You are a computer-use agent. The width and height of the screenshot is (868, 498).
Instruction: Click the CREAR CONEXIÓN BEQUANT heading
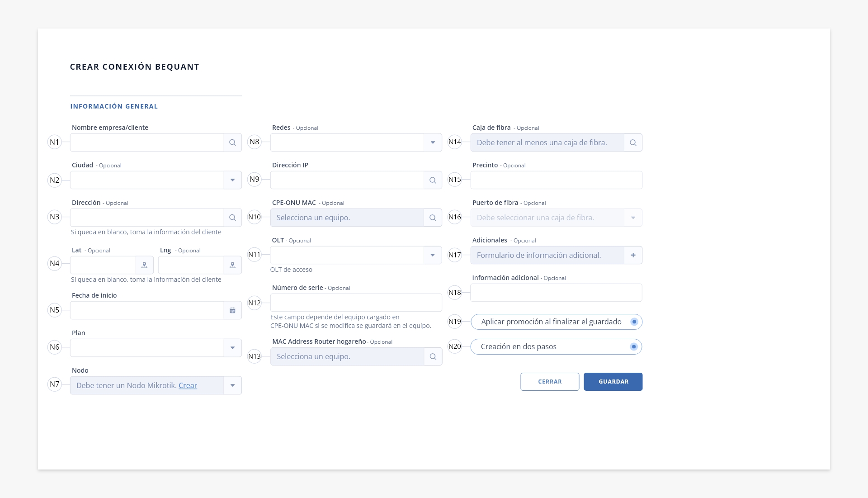(x=135, y=67)
